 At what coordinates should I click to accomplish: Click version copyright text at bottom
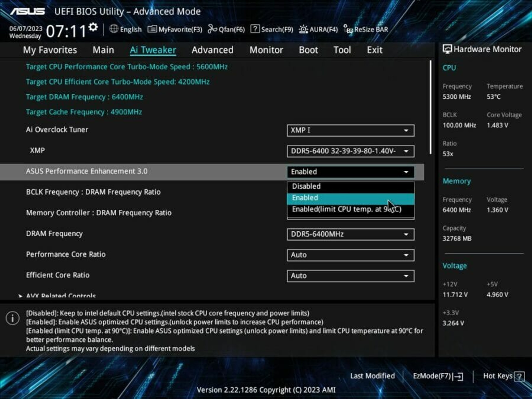click(266, 390)
